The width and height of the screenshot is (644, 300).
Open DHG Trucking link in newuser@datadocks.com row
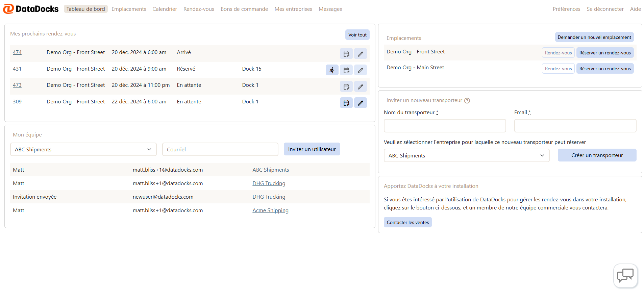coord(269,197)
